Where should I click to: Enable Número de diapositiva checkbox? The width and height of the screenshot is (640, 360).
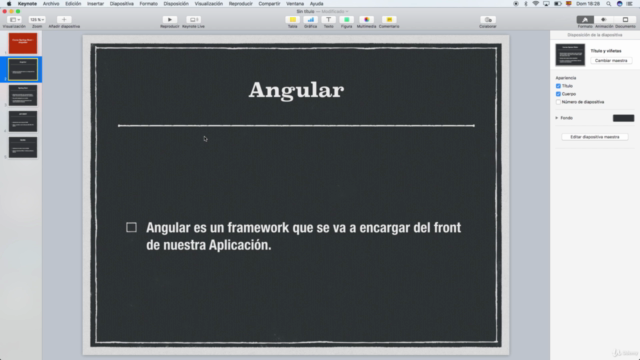[558, 102]
